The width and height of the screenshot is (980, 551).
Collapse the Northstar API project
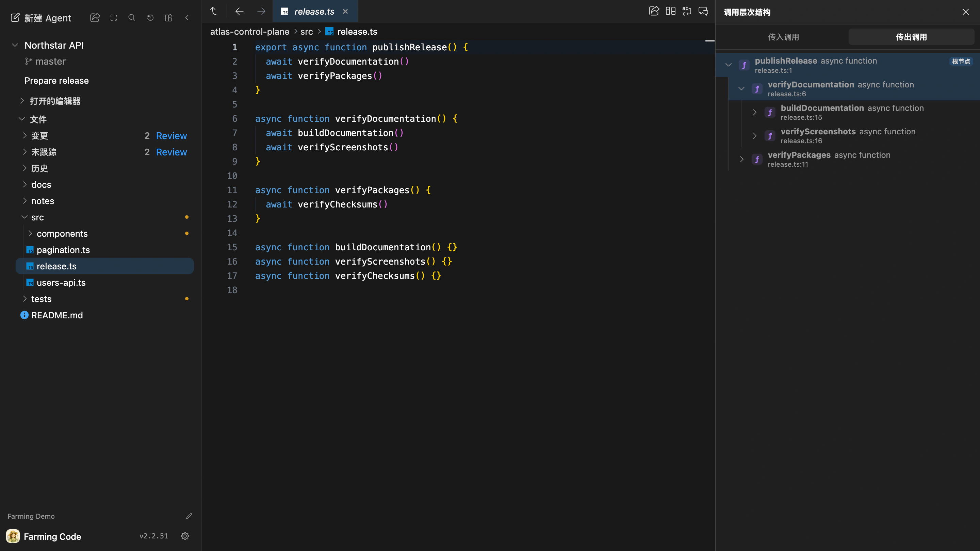(15, 45)
